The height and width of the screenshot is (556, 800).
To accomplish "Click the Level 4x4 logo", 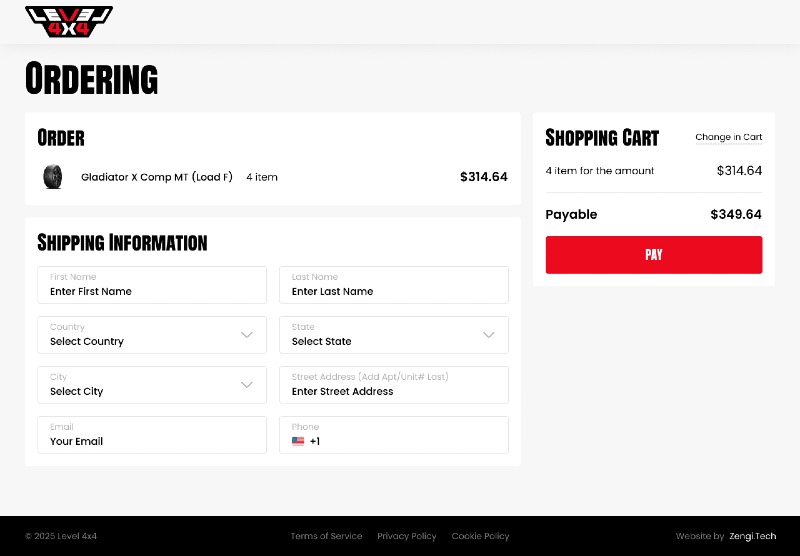I will pos(68,22).
